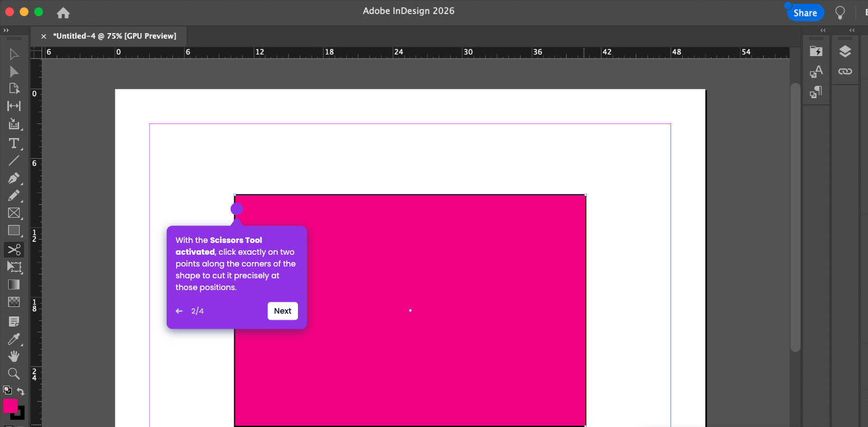This screenshot has height=427, width=868.
Task: Close the Untitled-4 document tab
Action: click(44, 36)
